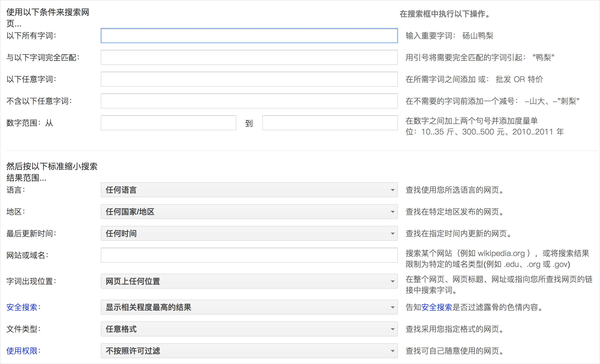600x364 pixels.
Task: Focus the 以下任意字词 input field
Action: click(249, 79)
